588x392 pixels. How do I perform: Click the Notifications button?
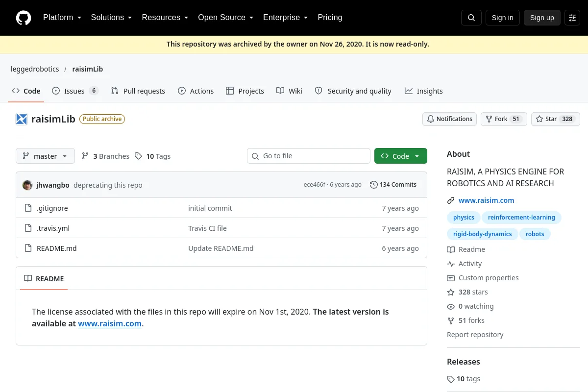pyautogui.click(x=449, y=119)
